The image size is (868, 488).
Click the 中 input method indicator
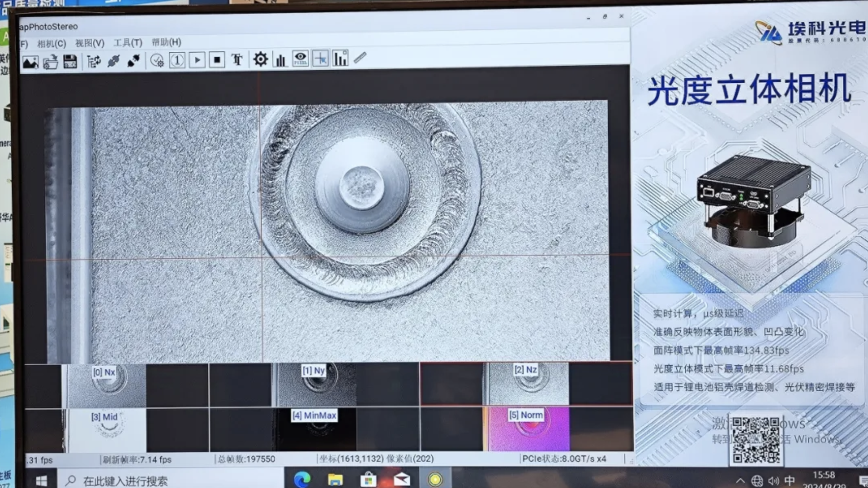(x=790, y=480)
